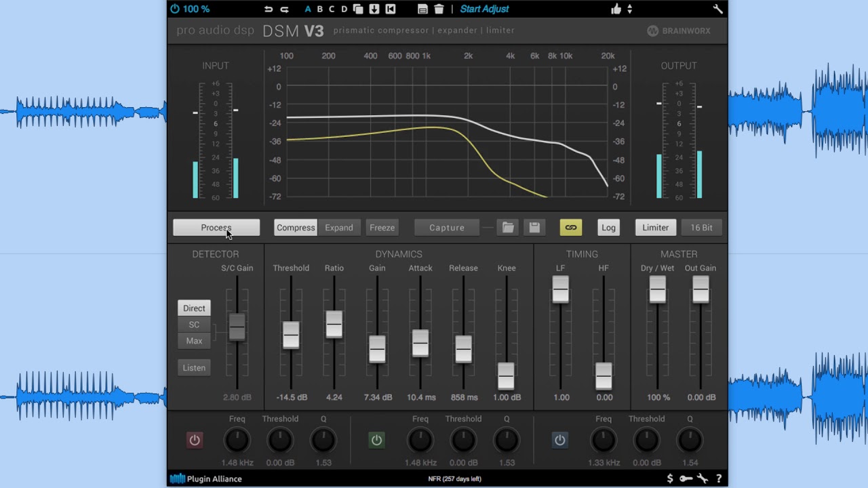Click the green band Threshold knob

click(x=463, y=441)
